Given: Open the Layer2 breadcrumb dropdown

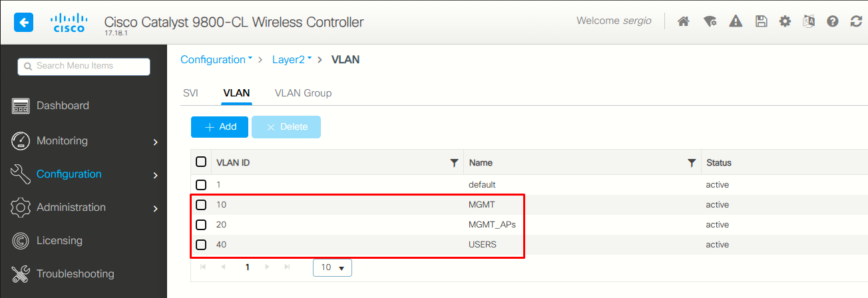Looking at the screenshot, I should 292,60.
